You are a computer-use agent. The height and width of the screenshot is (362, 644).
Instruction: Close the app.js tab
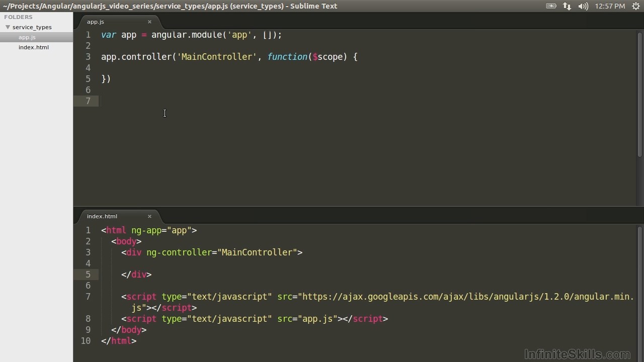click(x=149, y=22)
